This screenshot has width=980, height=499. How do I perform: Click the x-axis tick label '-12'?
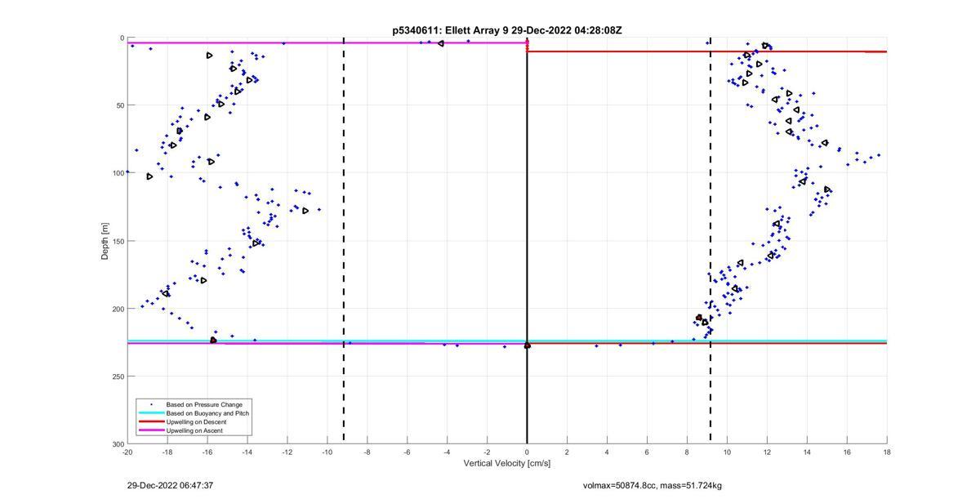[287, 452]
